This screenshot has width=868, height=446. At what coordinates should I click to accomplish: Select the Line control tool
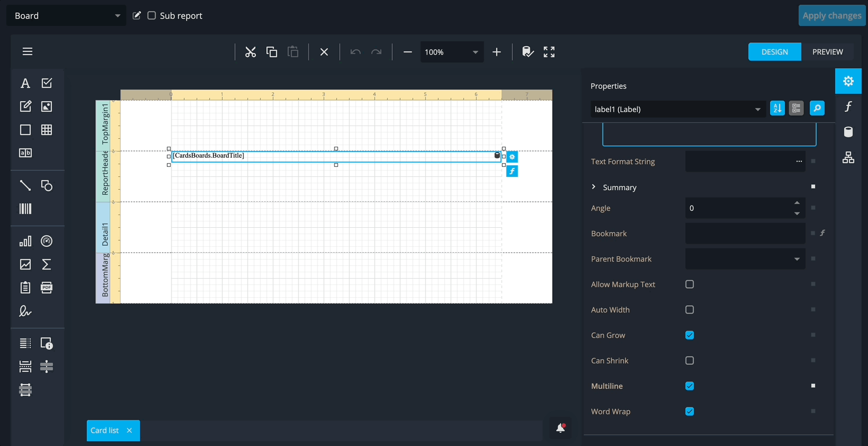click(25, 185)
